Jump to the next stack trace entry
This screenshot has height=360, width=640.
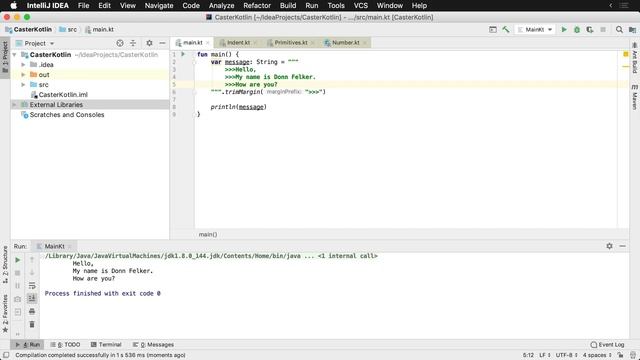[x=32, y=273]
